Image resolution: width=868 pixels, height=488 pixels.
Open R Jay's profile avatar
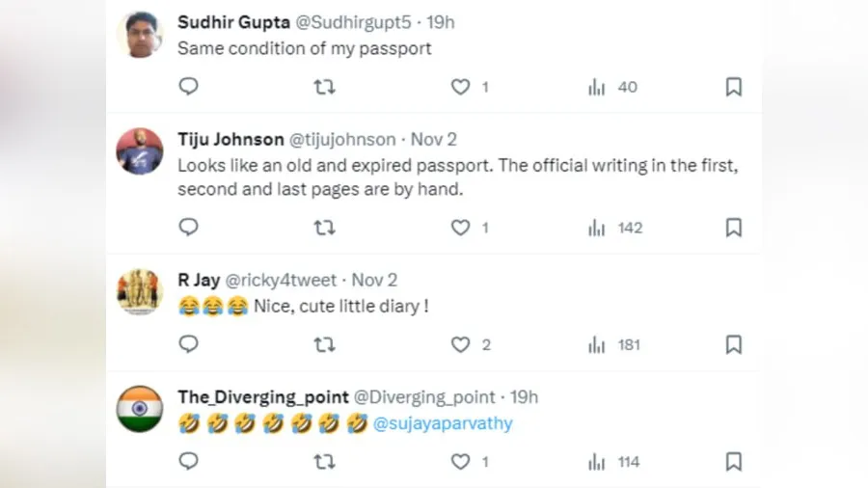click(x=140, y=292)
